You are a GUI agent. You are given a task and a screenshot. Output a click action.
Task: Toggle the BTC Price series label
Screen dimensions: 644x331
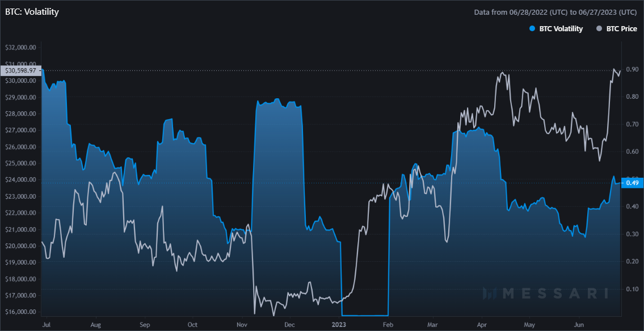(622, 29)
